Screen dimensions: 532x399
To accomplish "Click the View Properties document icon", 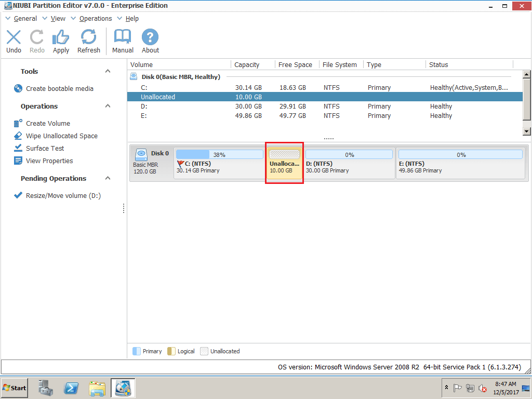I will [18, 161].
